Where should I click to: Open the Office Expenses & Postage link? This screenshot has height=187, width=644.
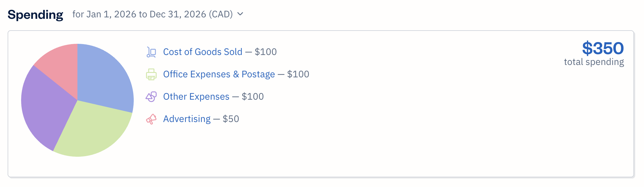pyautogui.click(x=219, y=74)
